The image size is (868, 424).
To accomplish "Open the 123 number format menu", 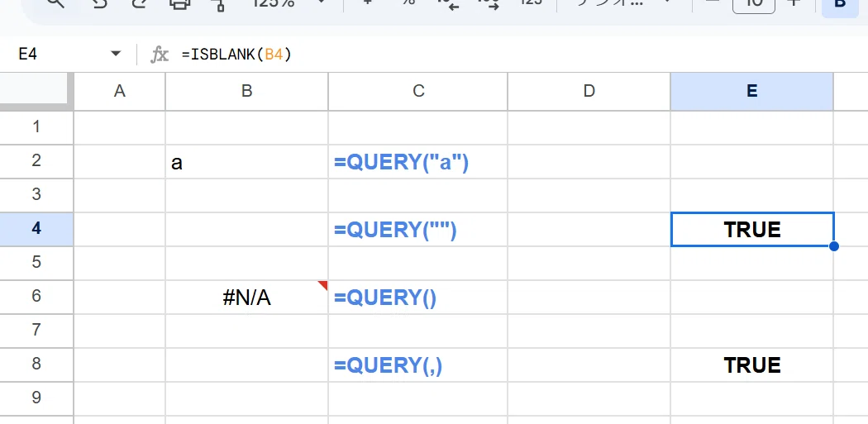I will click(531, 2).
